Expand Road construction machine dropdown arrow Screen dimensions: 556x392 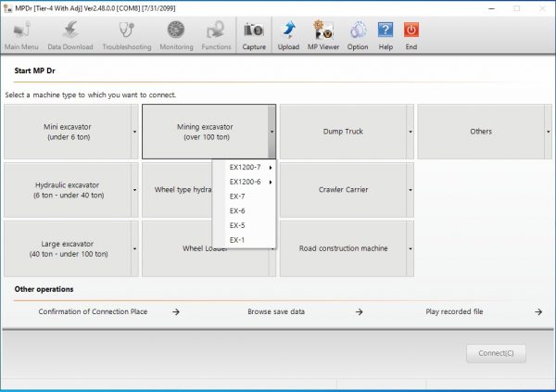click(411, 248)
